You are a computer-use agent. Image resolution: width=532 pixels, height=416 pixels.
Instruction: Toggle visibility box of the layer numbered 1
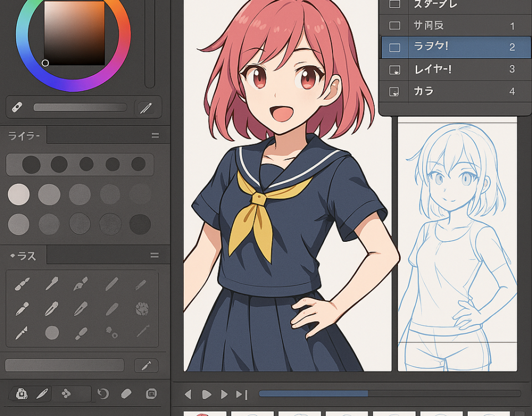(x=395, y=26)
